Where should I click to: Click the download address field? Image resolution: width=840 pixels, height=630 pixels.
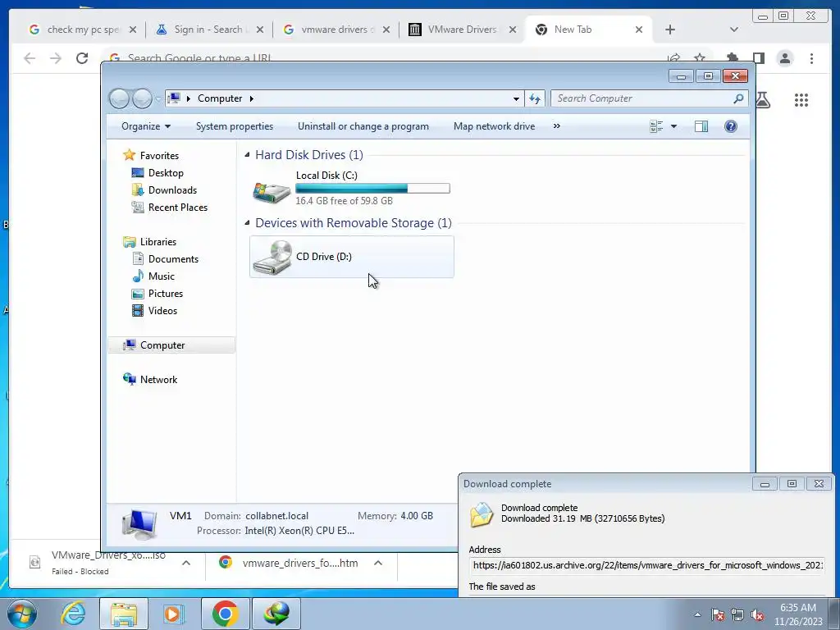[x=647, y=565]
